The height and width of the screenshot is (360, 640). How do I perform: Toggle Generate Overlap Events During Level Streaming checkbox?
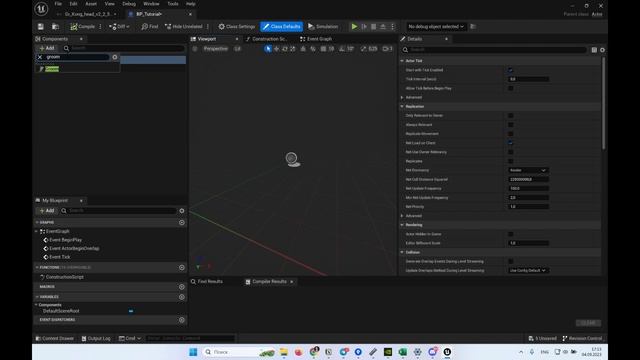pyautogui.click(x=511, y=261)
